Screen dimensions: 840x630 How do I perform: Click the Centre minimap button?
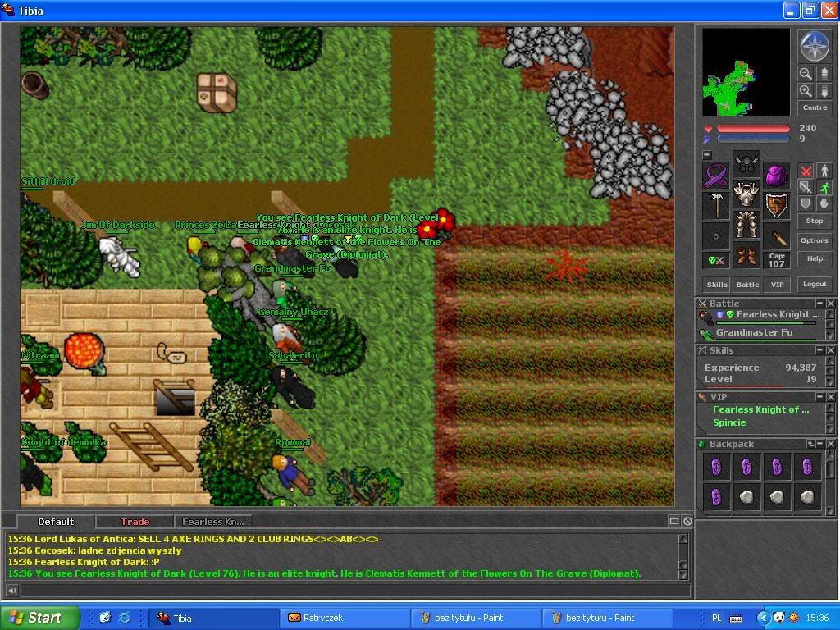pos(815,107)
